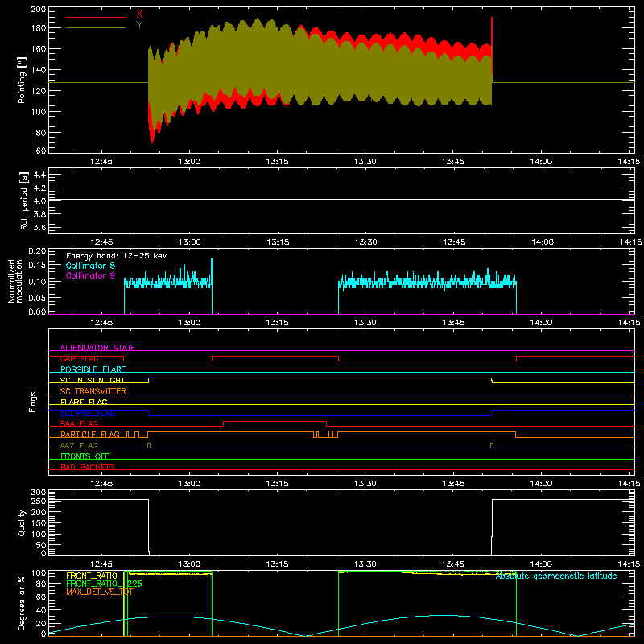
Task: Click the 300 tick on Quality axis
Action: point(39,493)
